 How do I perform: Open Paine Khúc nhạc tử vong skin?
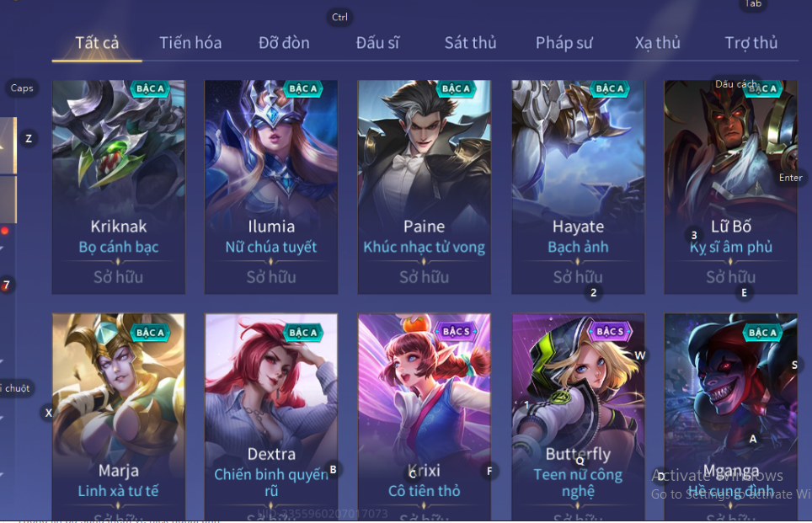pos(425,187)
